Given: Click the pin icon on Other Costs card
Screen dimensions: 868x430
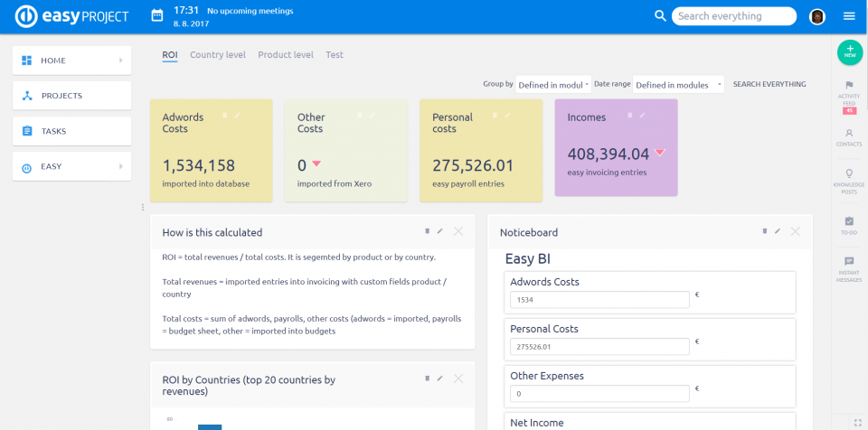Looking at the screenshot, I should 359,115.
